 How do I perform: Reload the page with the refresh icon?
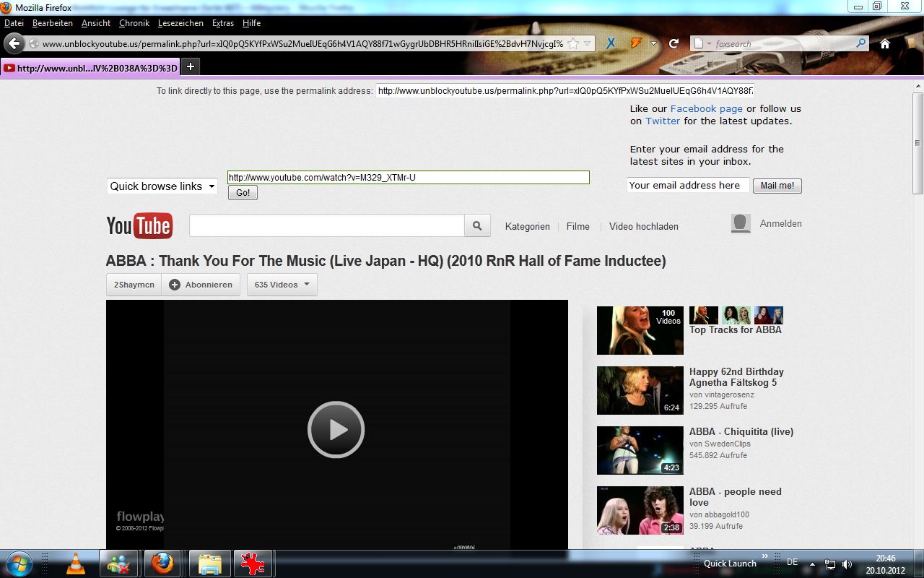[x=674, y=43]
